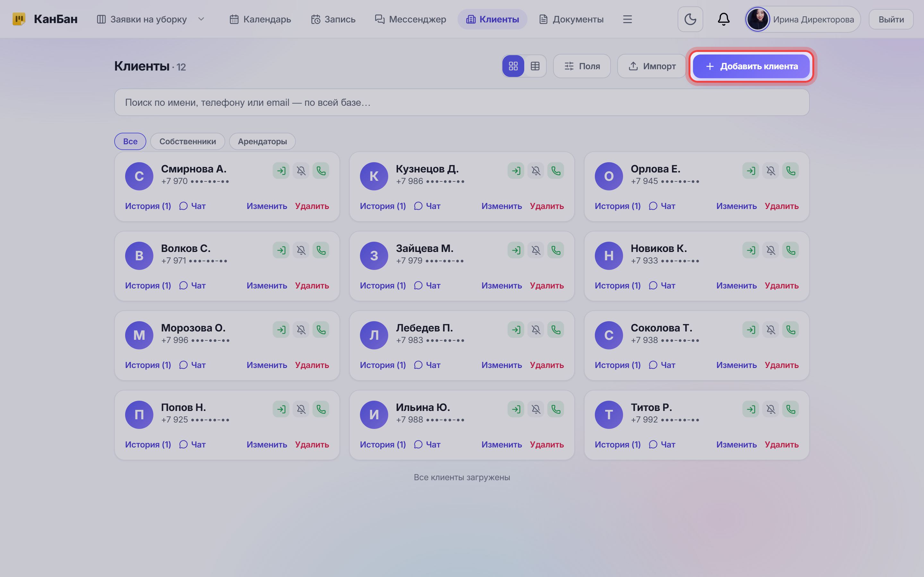Click the Добавить клиента button

(751, 66)
